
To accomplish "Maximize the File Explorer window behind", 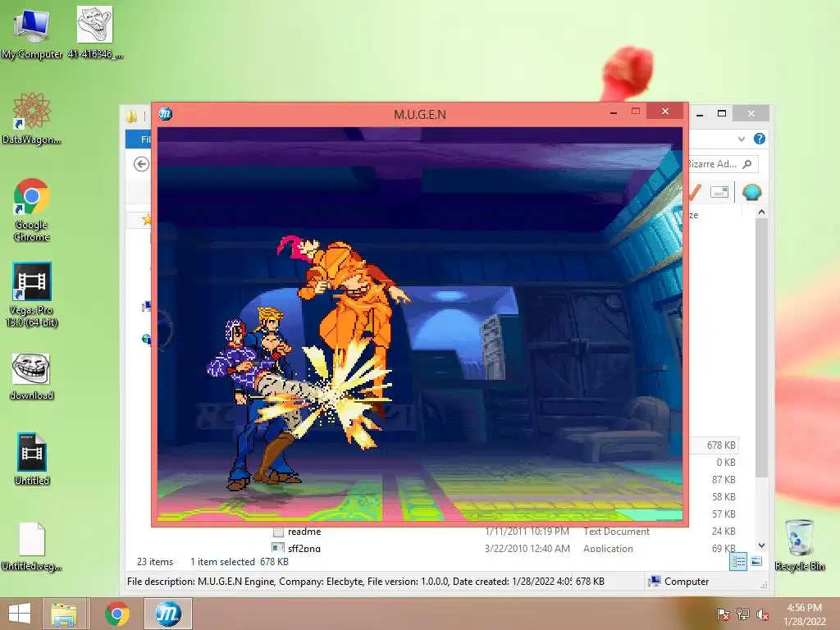I will [722, 113].
